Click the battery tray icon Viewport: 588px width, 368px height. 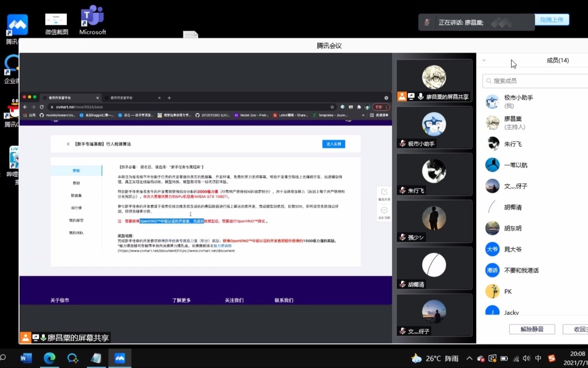tap(504, 358)
